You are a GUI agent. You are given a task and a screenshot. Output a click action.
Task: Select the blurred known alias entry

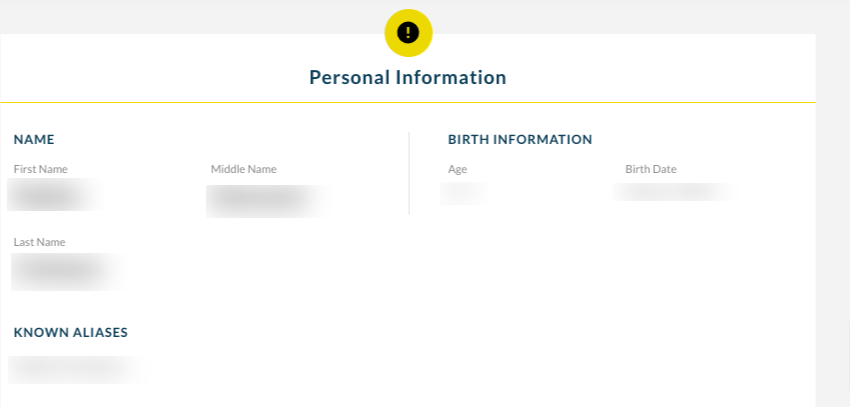pyautogui.click(x=78, y=370)
